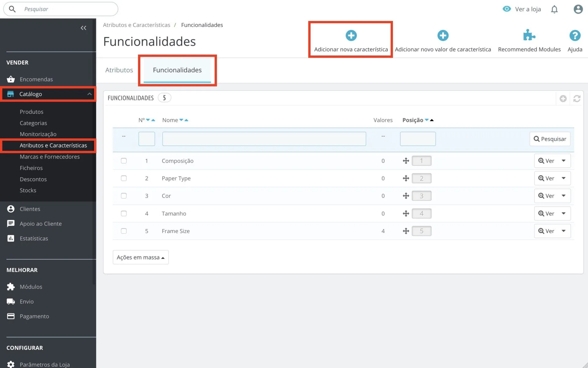Click the move handle for Cor row
Image resolution: width=588 pixels, height=368 pixels.
point(406,196)
